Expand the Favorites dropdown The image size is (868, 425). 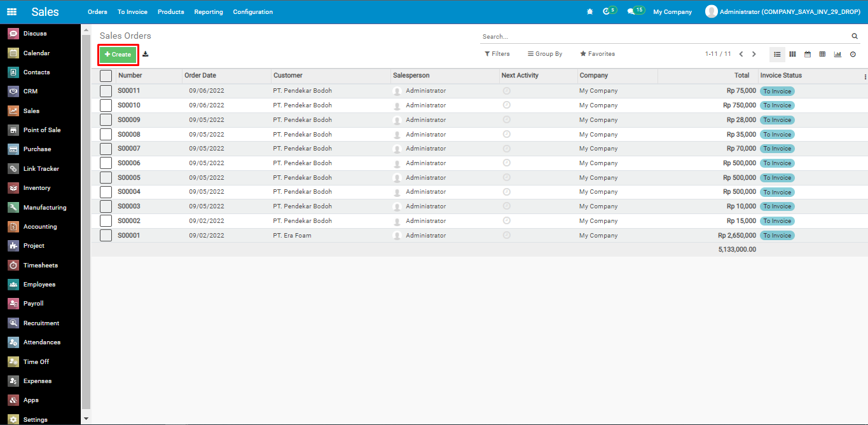597,54
